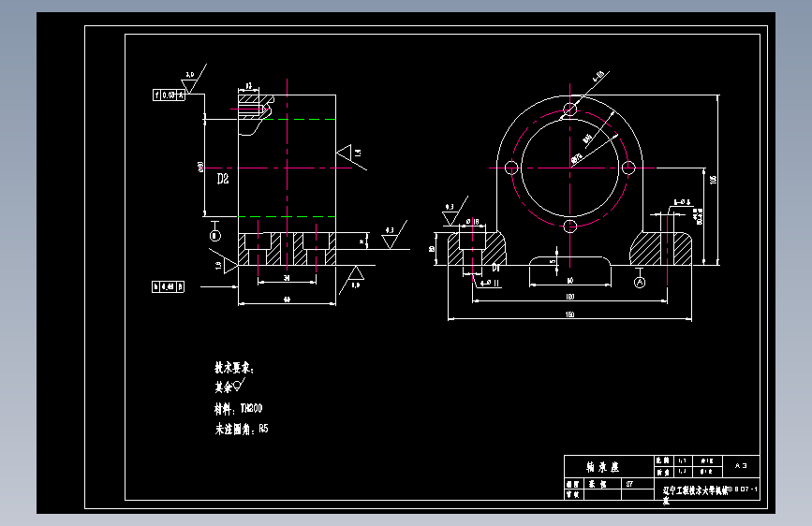Click the "D2" label in the side view
This screenshot has height=526, width=812.
[x=223, y=179]
